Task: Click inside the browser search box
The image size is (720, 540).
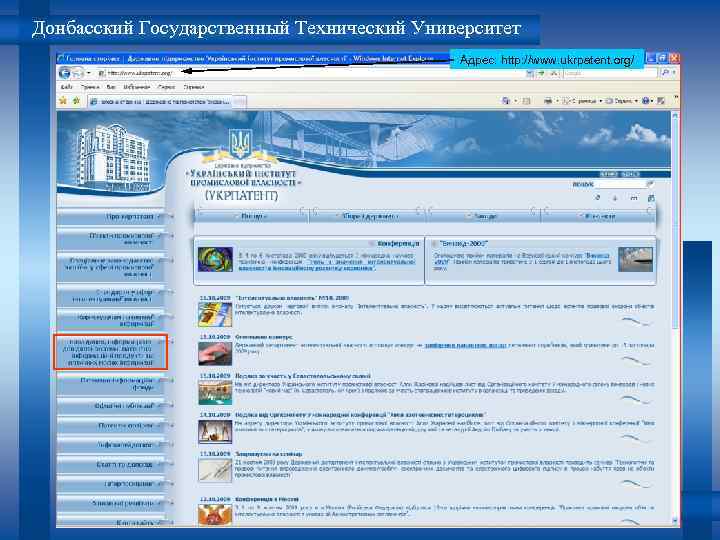Action: 610,73
